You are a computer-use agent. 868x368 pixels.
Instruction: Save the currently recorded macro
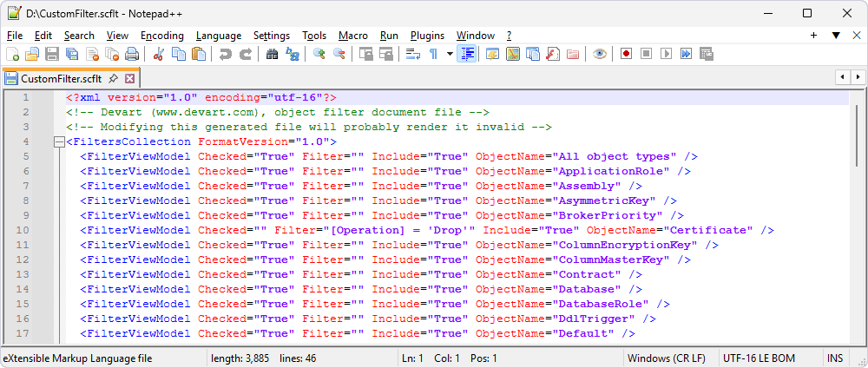[706, 54]
